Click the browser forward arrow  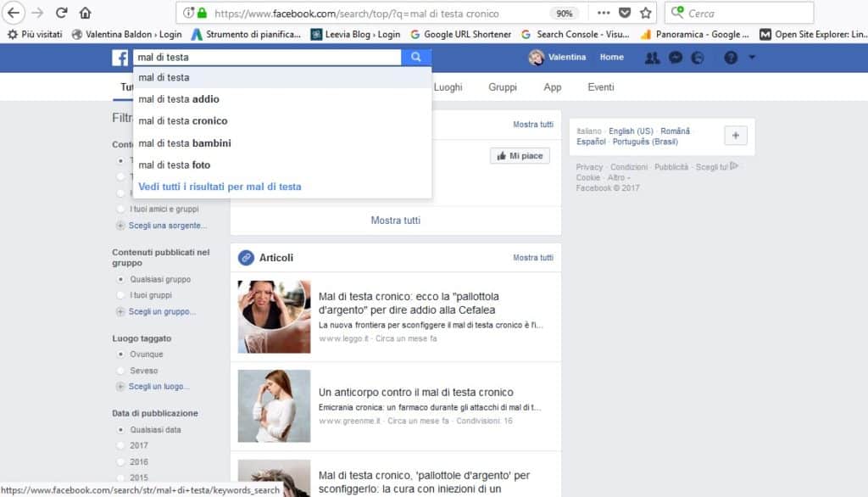click(x=37, y=13)
